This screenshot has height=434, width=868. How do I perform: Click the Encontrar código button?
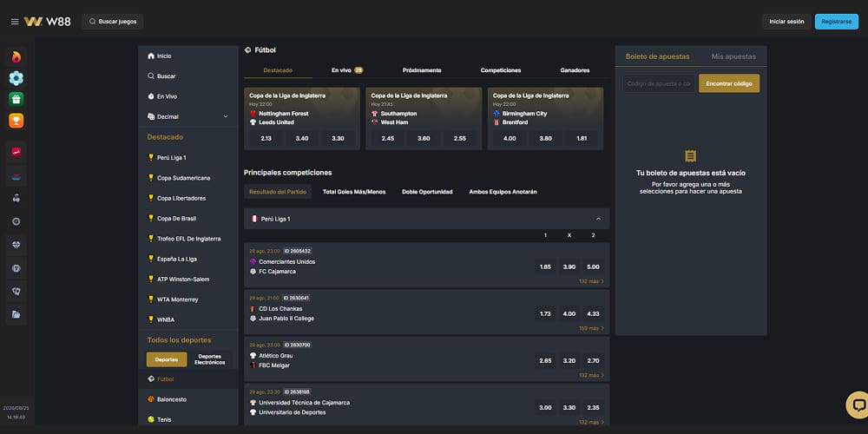(729, 83)
